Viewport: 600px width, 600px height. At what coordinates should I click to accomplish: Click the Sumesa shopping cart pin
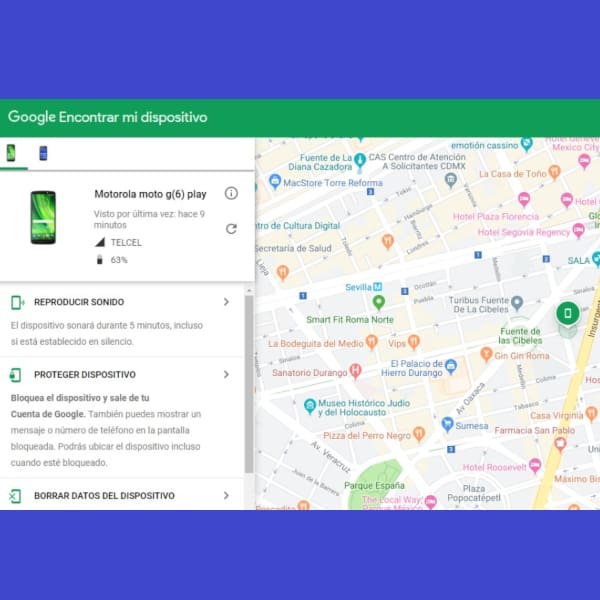447,424
